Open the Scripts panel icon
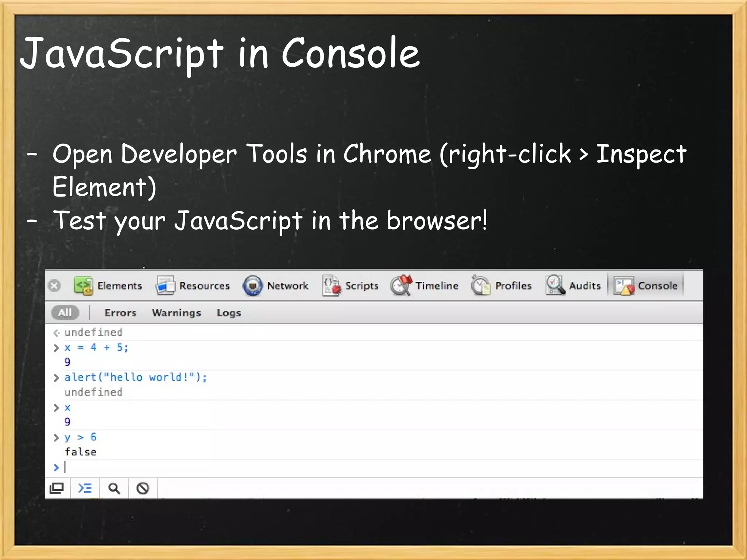747x560 pixels. tap(331, 285)
